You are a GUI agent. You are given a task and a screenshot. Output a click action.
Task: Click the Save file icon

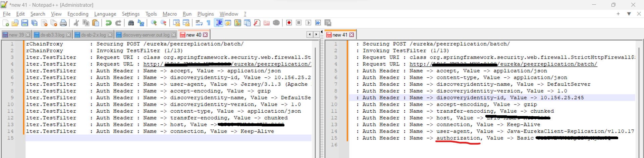click(x=24, y=23)
